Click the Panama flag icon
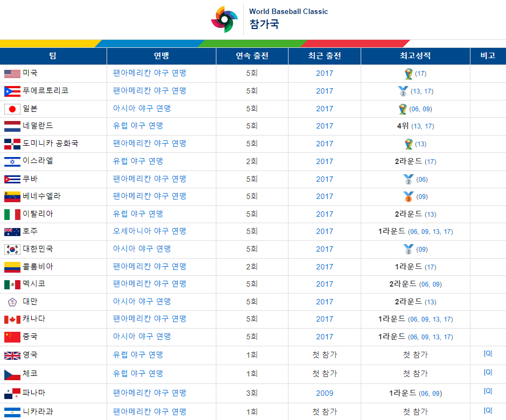The image size is (506, 420). [12, 394]
